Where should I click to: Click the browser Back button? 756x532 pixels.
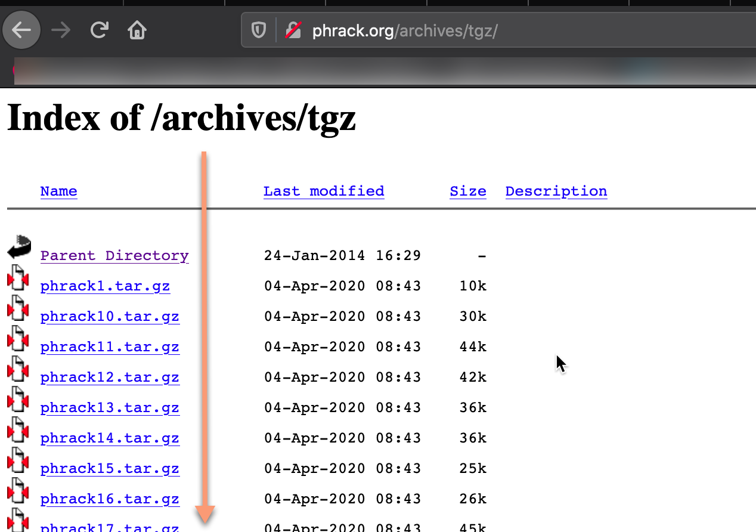click(21, 30)
